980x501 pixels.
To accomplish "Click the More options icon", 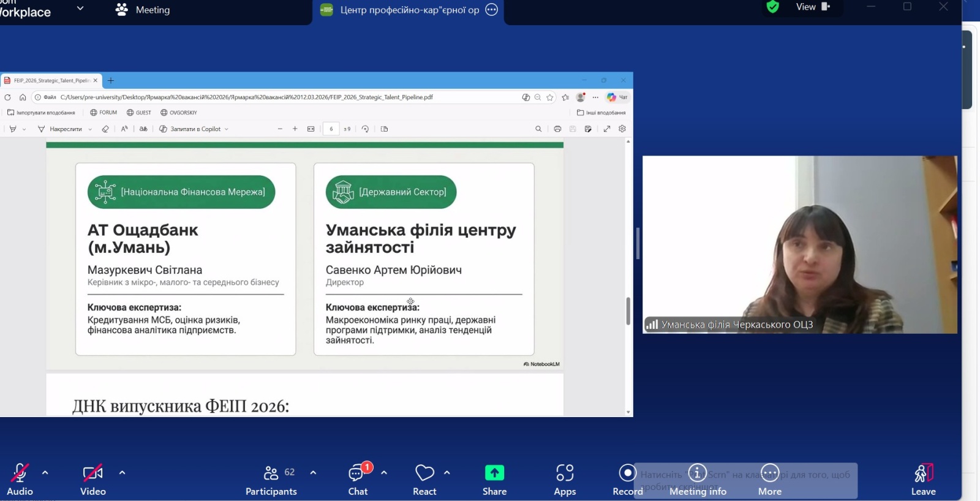I will pyautogui.click(x=770, y=473).
